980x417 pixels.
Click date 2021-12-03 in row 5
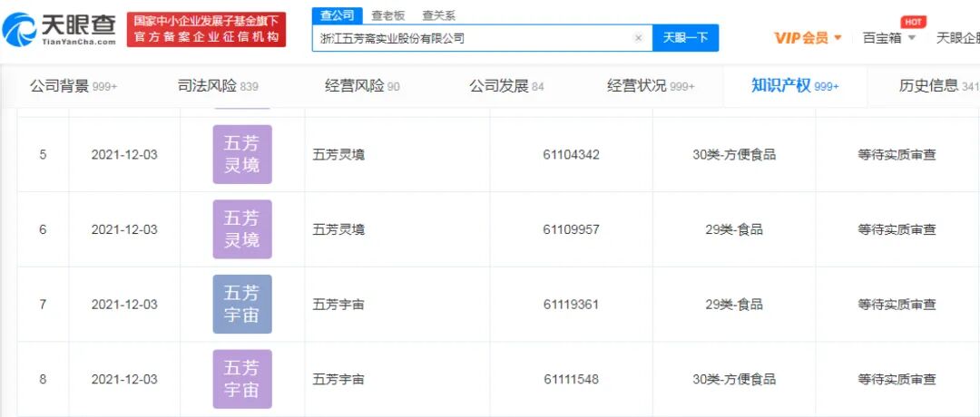pos(124,155)
